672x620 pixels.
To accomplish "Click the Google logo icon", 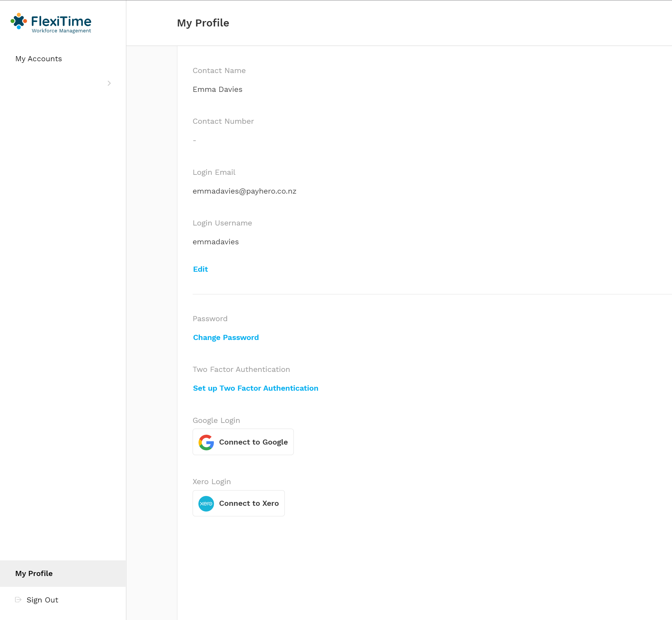I will tap(206, 442).
